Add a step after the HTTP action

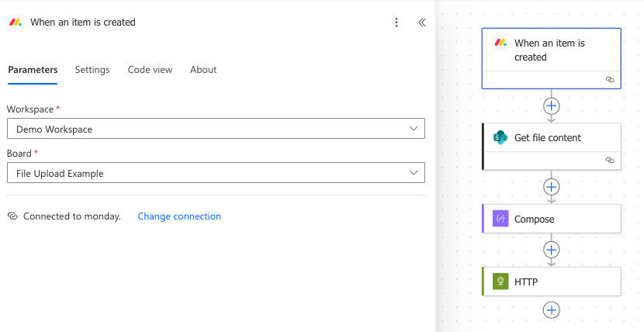coord(552,310)
